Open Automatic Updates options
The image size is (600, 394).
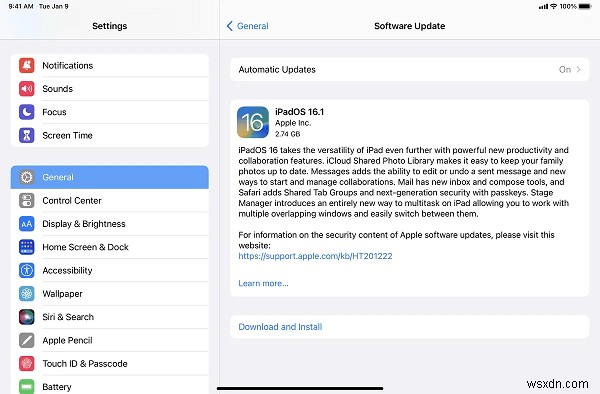(409, 69)
